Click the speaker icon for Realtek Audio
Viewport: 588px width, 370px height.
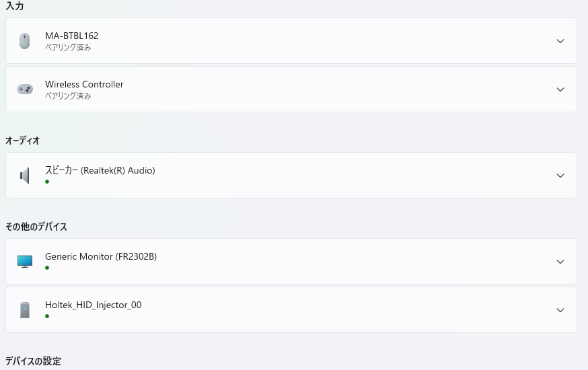point(25,176)
